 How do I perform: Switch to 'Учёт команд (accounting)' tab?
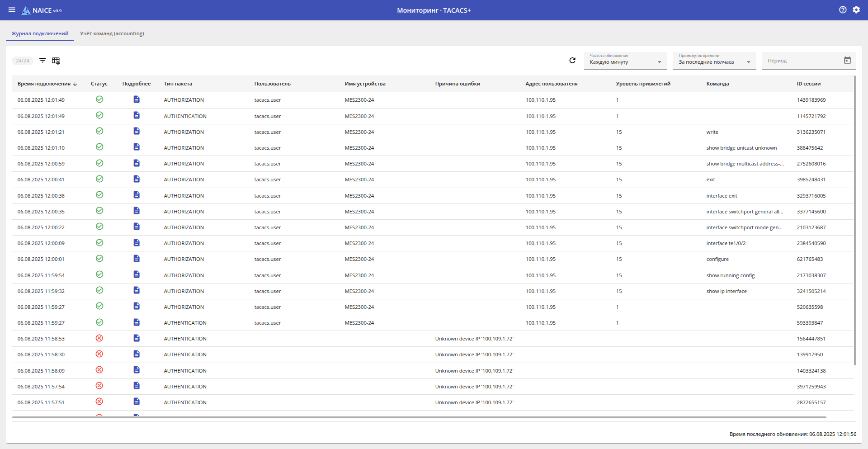pyautogui.click(x=112, y=33)
